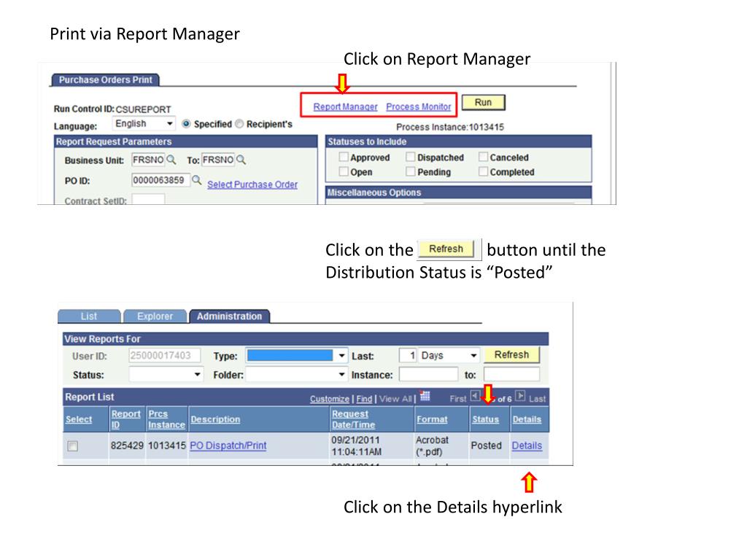The width and height of the screenshot is (747, 560).
Task: Download Report List grid icon
Action: tap(425, 396)
